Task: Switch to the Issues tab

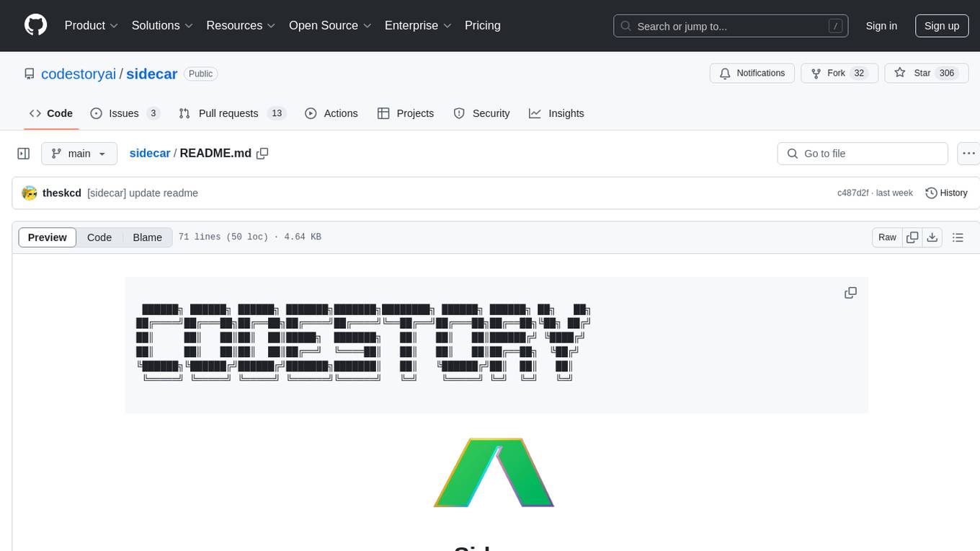Action: tap(125, 113)
